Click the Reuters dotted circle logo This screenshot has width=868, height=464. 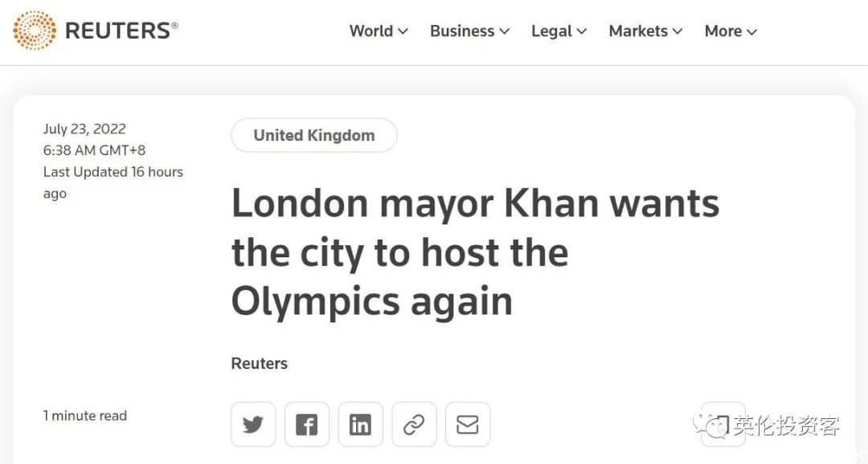point(35,31)
